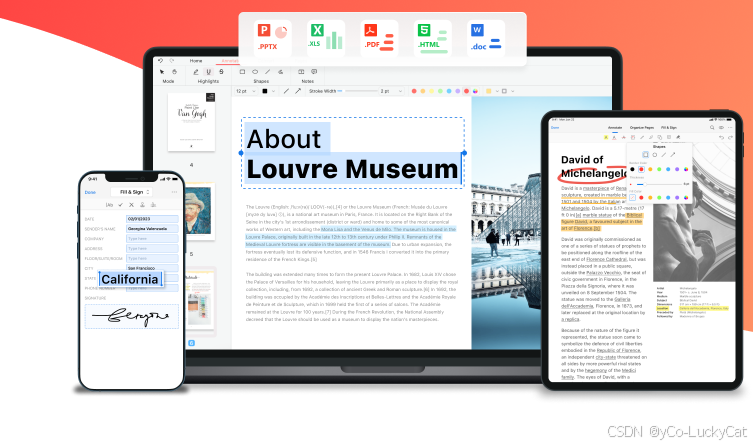Activate the Strikethrough highlight tool on laptop
The width and height of the screenshot is (753, 445).
221,72
